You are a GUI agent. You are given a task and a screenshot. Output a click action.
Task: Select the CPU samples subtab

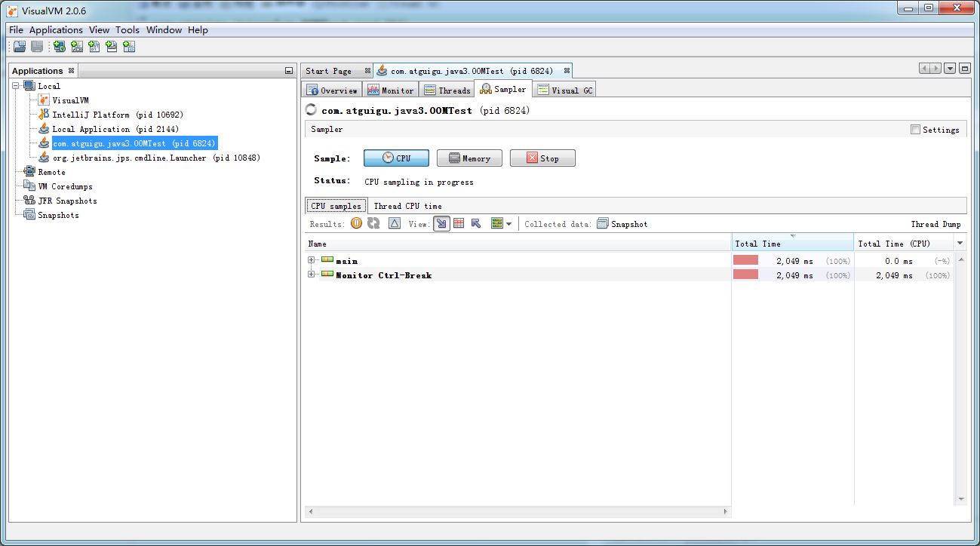336,206
